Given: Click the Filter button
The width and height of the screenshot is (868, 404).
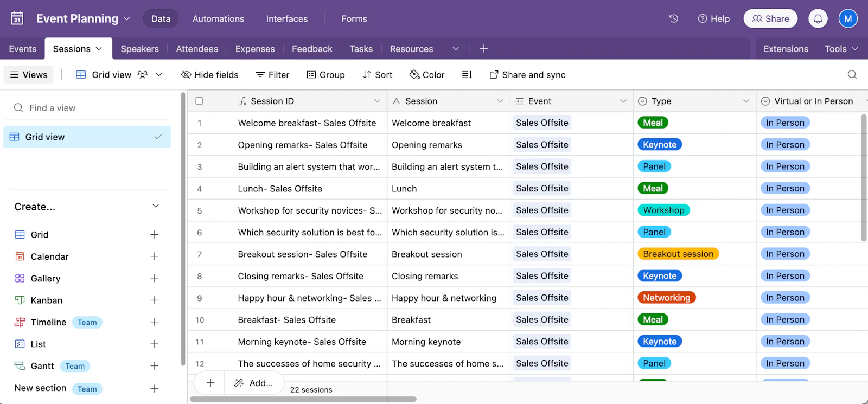Looking at the screenshot, I should (x=272, y=75).
